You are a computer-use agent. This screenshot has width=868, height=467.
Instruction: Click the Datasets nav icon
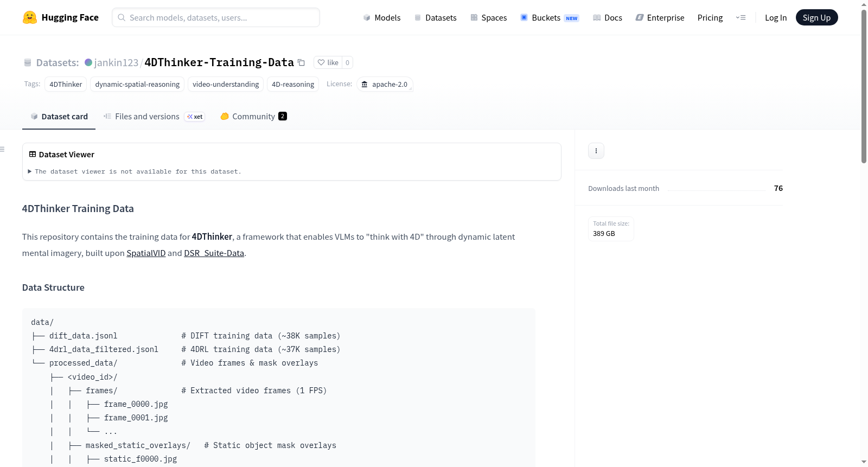pos(418,18)
